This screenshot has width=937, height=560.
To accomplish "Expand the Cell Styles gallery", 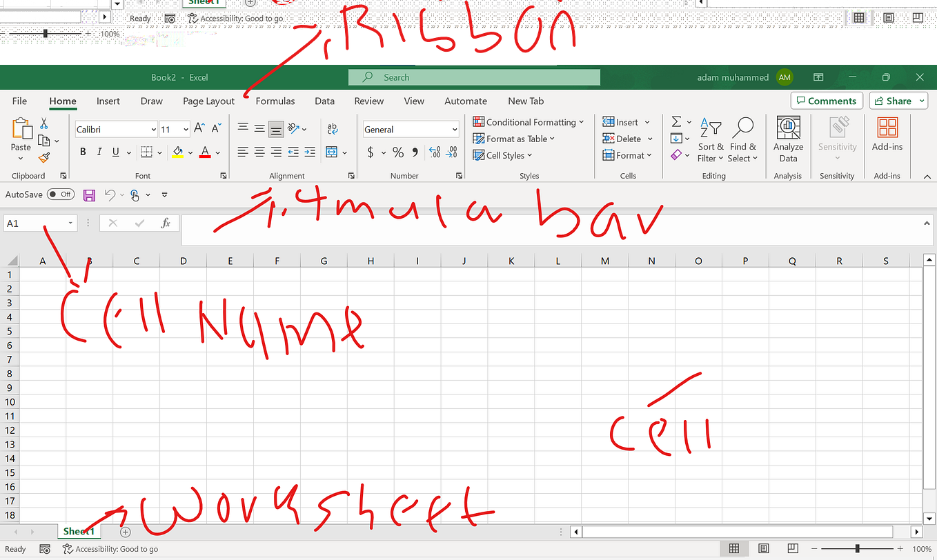I will click(502, 155).
